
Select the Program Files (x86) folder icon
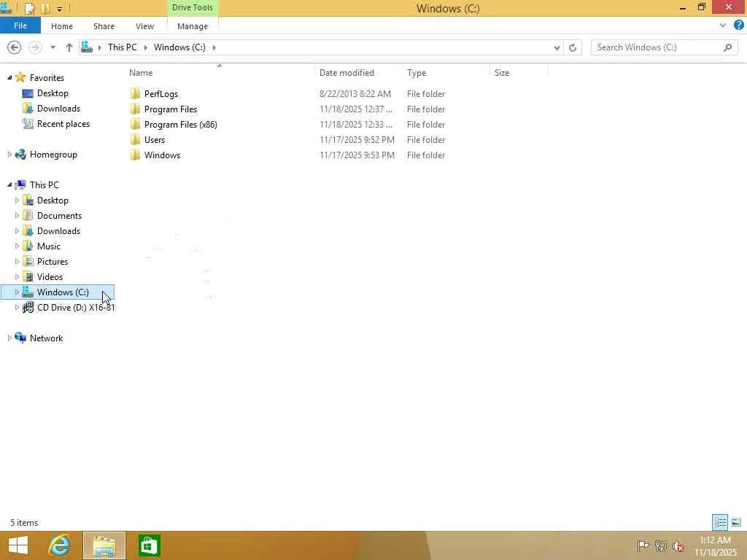[135, 124]
